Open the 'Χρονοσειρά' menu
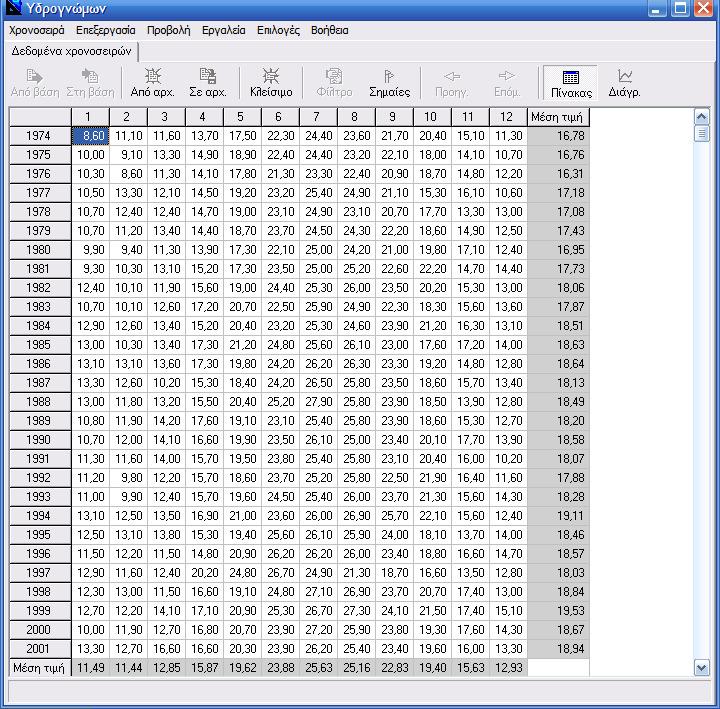This screenshot has width=720, height=709. (37, 30)
